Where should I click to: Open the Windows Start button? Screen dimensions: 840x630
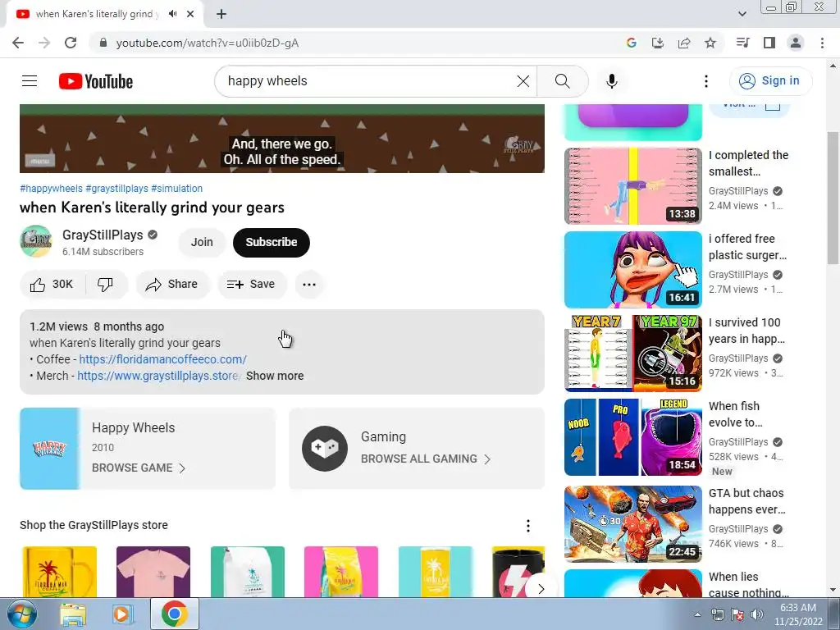click(x=21, y=614)
